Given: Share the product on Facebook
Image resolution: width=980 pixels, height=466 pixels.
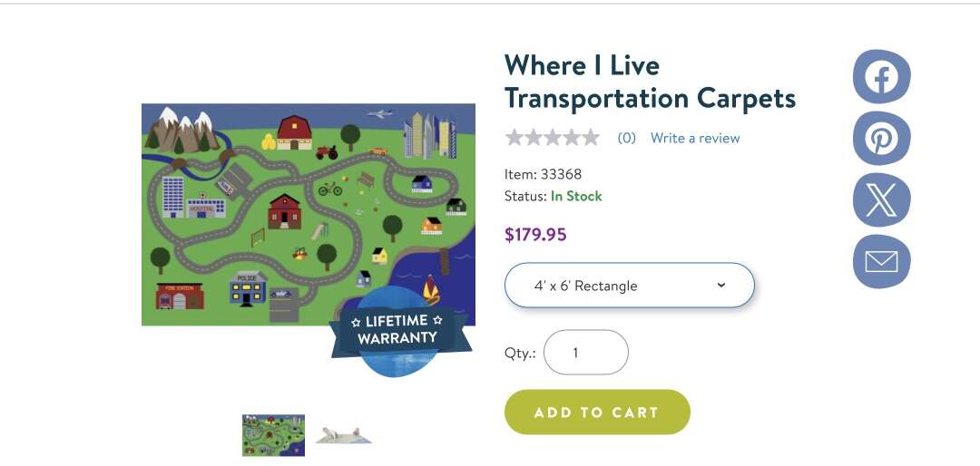Looking at the screenshot, I should [881, 77].
